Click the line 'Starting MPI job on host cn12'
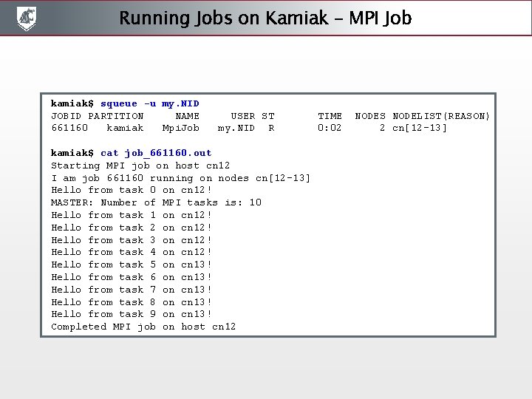This screenshot has height=399, width=532. coord(140,166)
